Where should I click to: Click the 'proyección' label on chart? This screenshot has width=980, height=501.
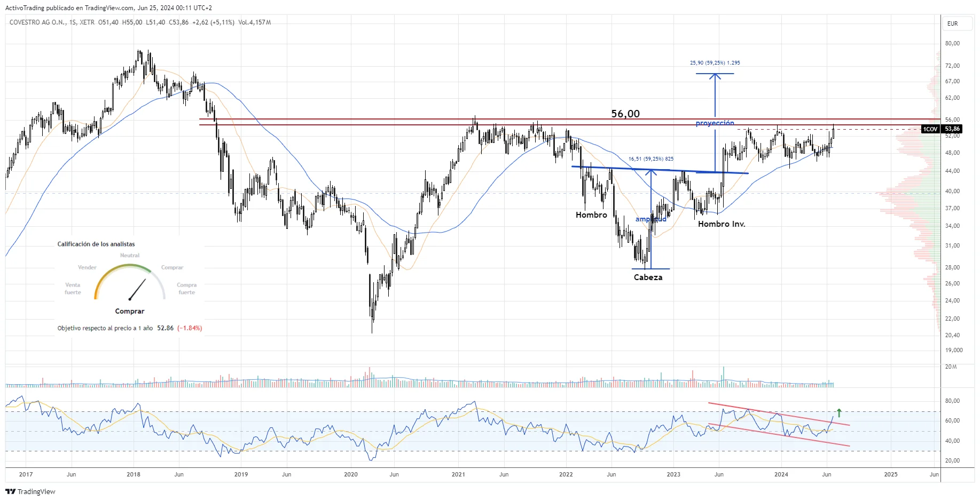[715, 123]
